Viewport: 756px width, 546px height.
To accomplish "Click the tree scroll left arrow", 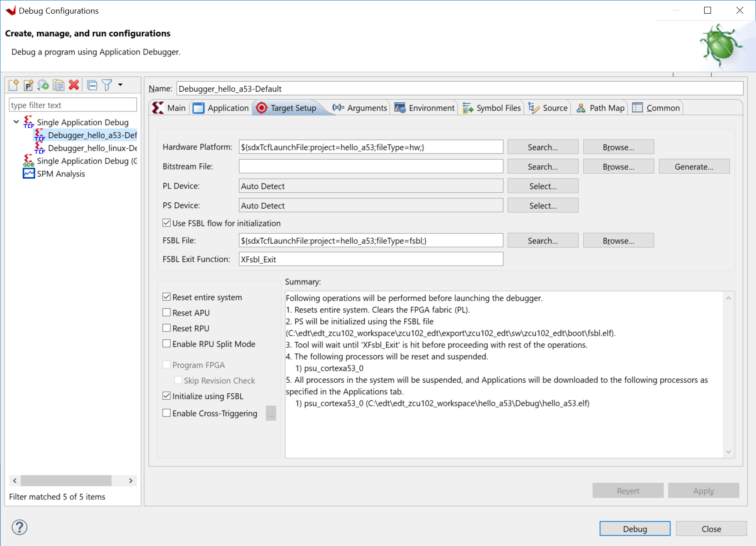I will point(15,481).
